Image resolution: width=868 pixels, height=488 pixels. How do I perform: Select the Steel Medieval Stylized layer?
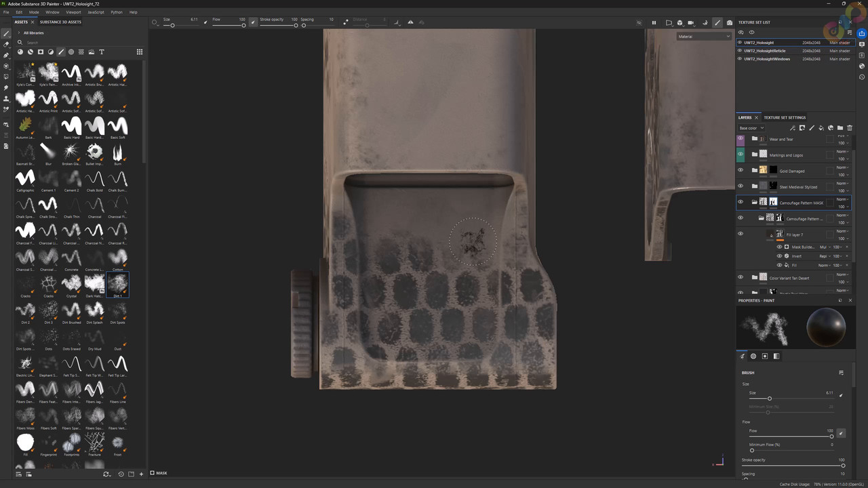coord(798,186)
